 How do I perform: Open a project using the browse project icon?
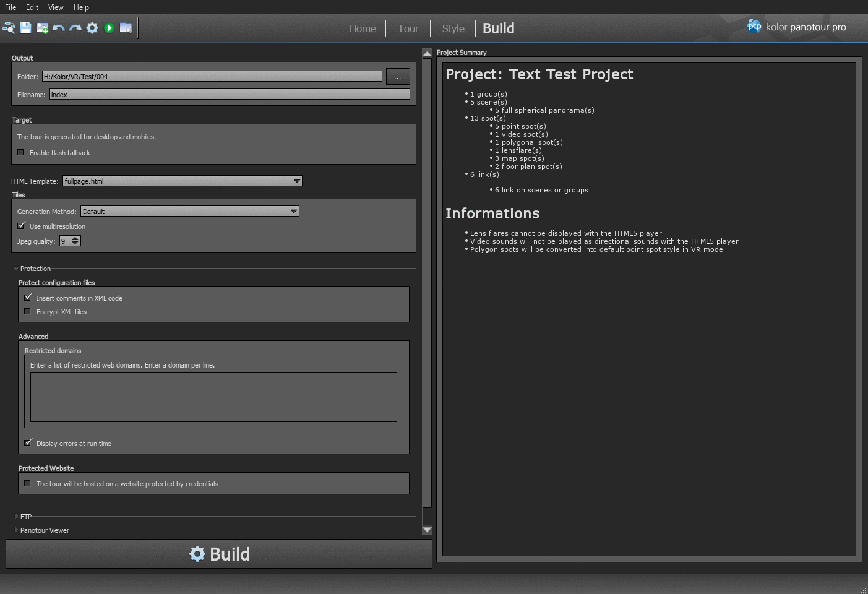[9, 28]
